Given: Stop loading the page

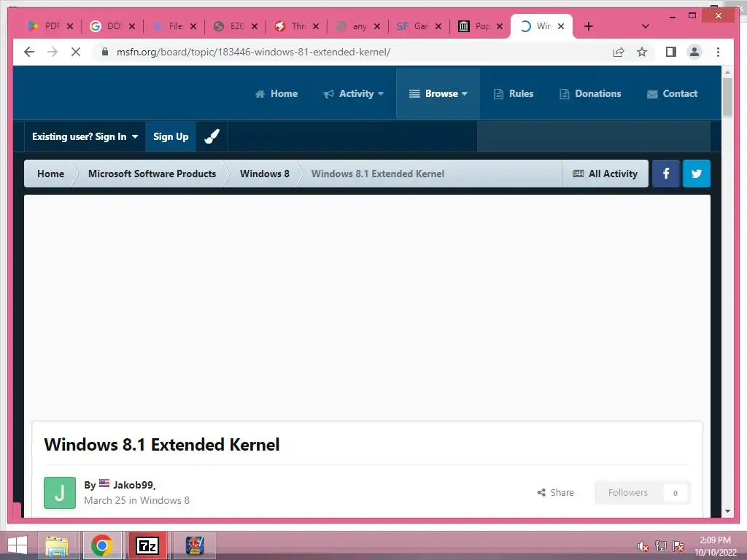Looking at the screenshot, I should tap(76, 52).
